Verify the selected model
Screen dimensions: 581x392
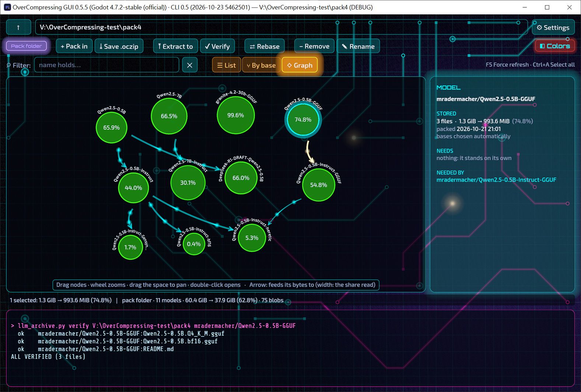click(x=217, y=46)
